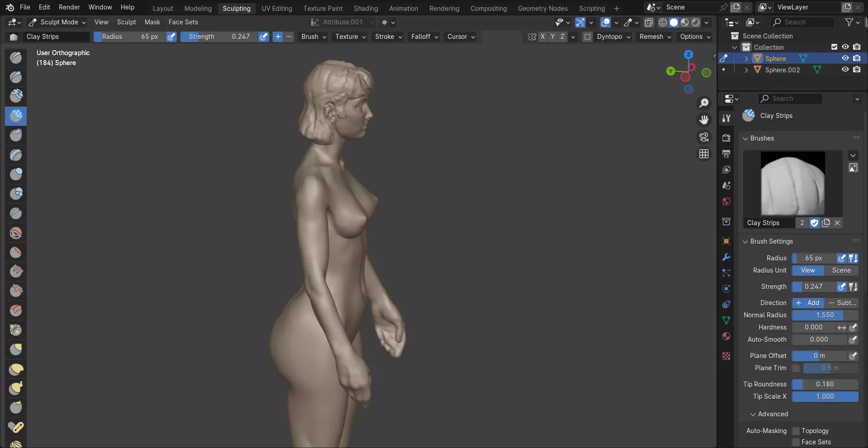Enable the Dyntopo checkbox
Viewport: 868px width, 448px height.
click(587, 37)
